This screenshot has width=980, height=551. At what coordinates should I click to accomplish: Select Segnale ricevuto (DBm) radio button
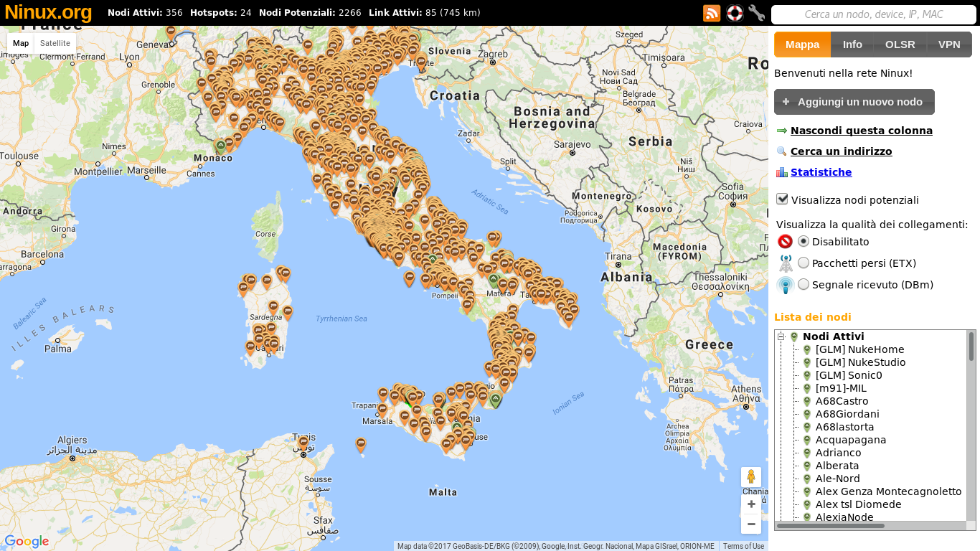804,284
